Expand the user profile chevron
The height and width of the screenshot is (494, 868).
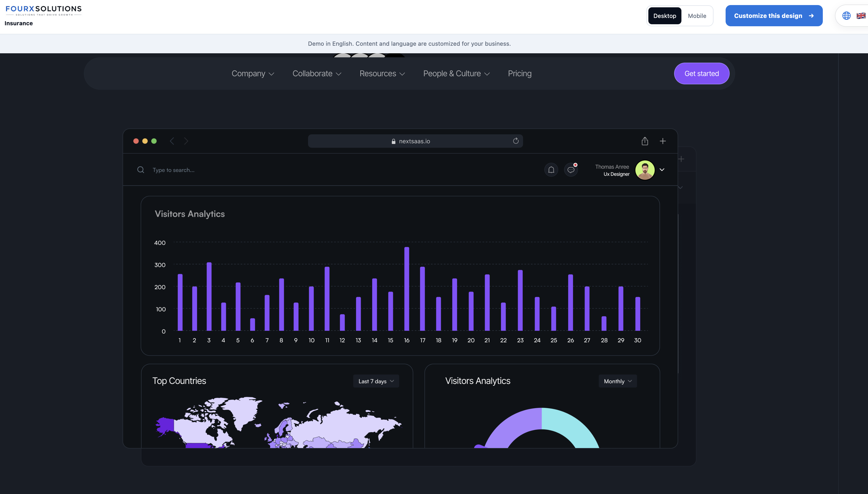tap(662, 170)
